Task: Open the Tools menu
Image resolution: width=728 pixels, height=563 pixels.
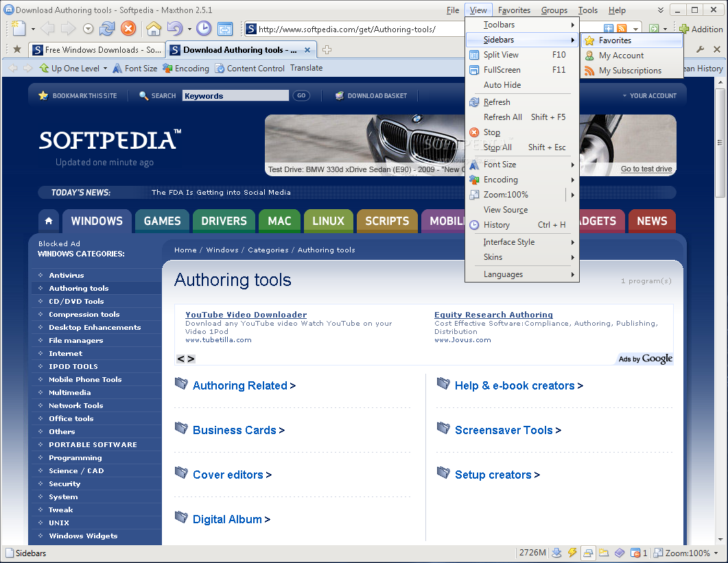Action: pyautogui.click(x=588, y=10)
